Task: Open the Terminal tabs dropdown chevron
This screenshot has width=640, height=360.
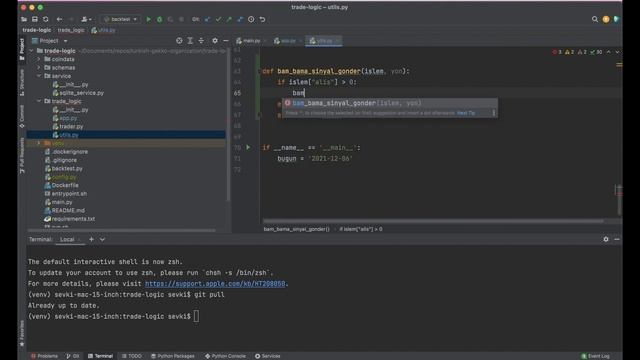Action: click(x=102, y=239)
